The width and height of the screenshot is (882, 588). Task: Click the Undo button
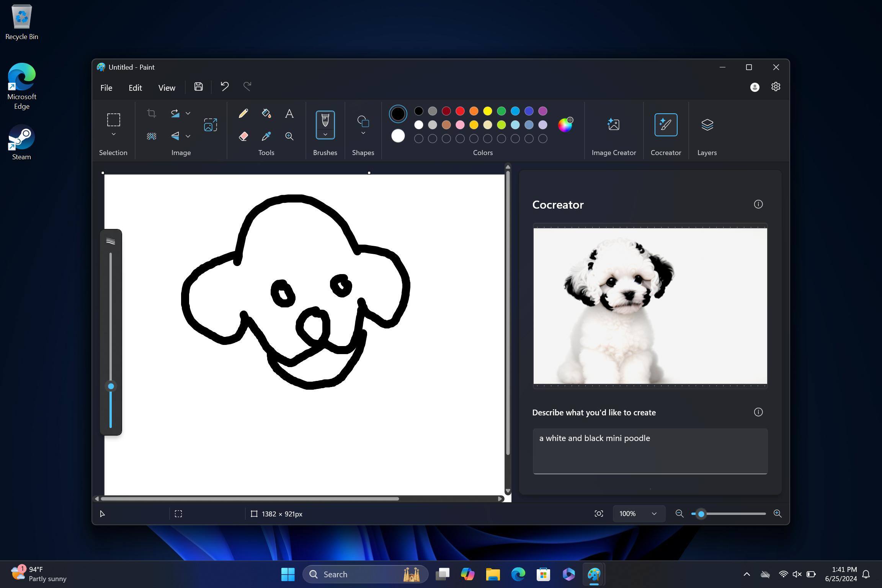[x=225, y=87]
